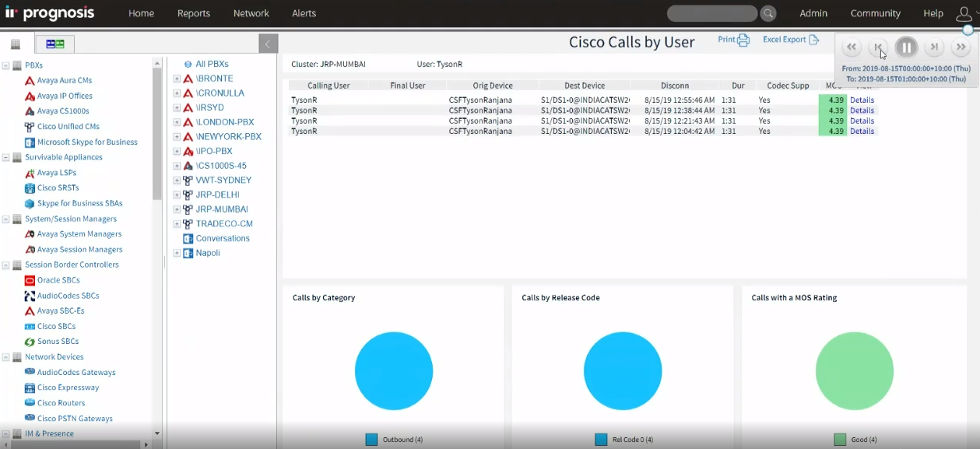980x449 pixels.
Task: Collapse the navigation side panel arrow
Action: [x=267, y=44]
